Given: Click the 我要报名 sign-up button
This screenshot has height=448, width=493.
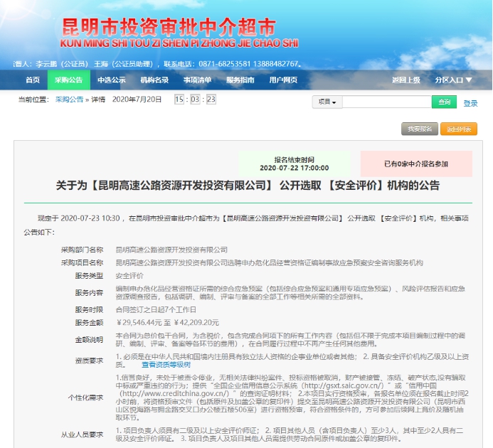Looking at the screenshot, I should 419,129.
